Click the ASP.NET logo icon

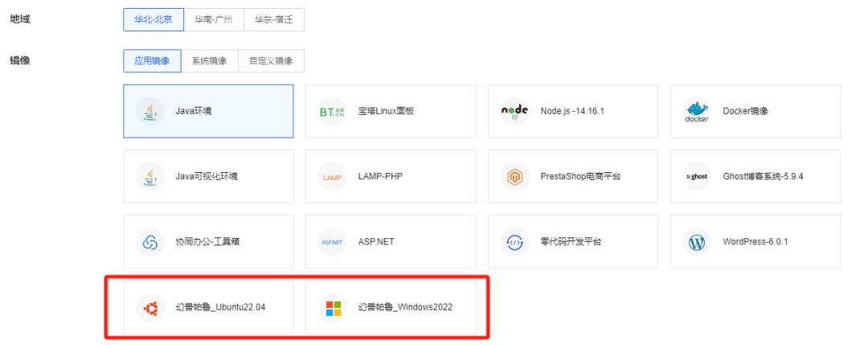pyautogui.click(x=332, y=242)
